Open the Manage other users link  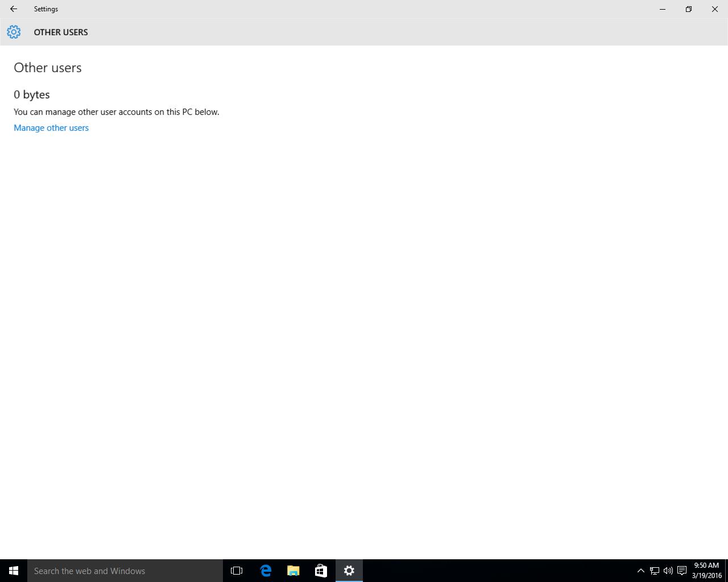[x=51, y=128]
